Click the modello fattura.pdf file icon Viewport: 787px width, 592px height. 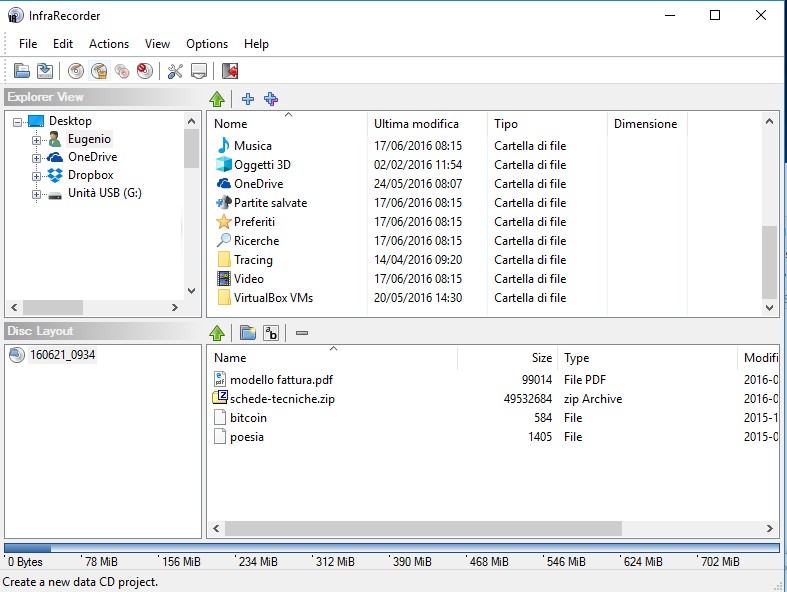click(220, 379)
